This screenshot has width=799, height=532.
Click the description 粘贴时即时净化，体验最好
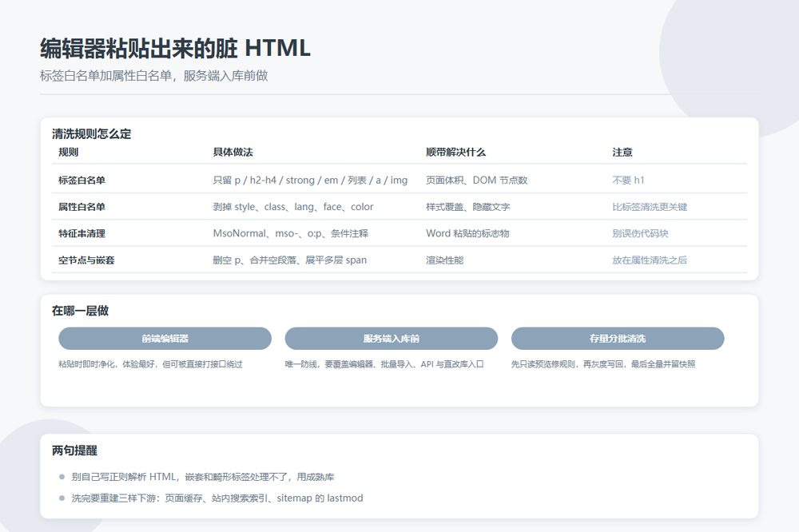tap(150, 363)
